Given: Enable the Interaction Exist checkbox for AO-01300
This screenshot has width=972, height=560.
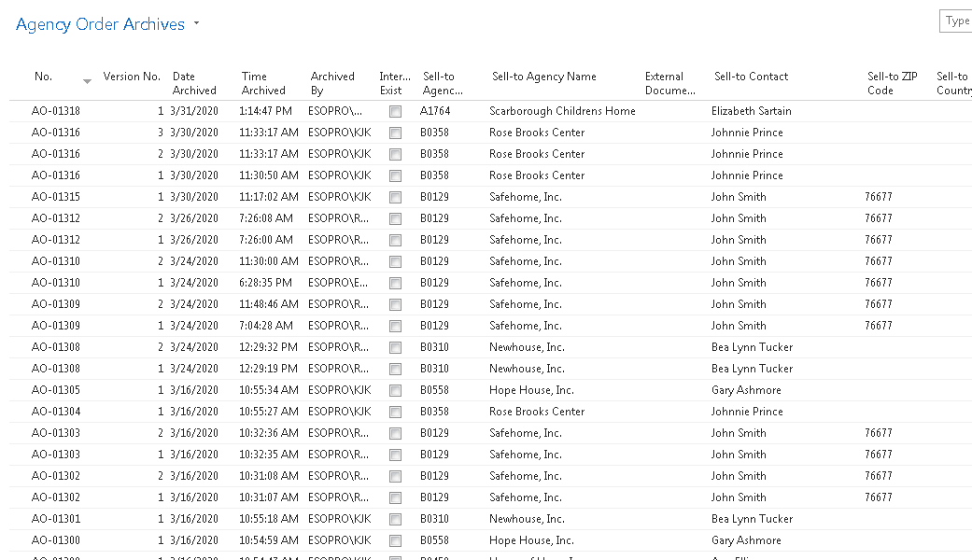Looking at the screenshot, I should [x=396, y=540].
